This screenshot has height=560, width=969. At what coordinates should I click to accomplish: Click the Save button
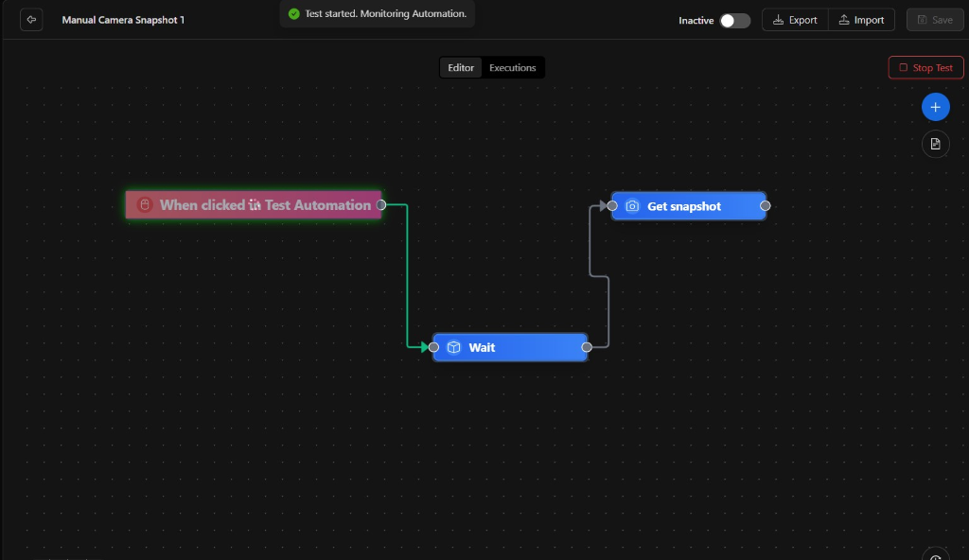(934, 20)
